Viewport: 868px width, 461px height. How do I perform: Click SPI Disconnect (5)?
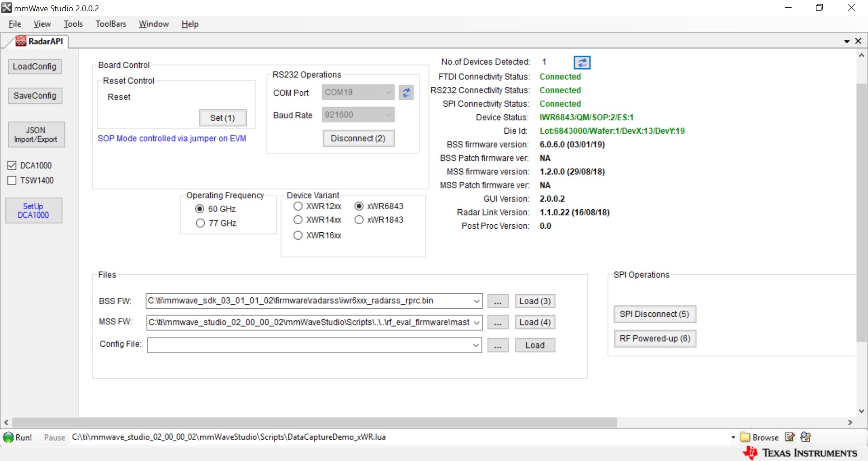655,314
